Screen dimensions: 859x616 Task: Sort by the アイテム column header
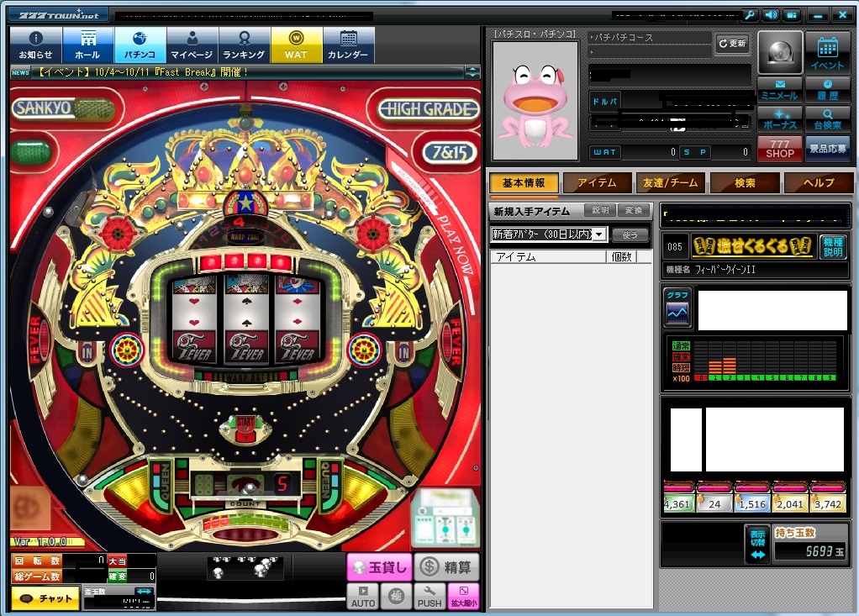548,257
